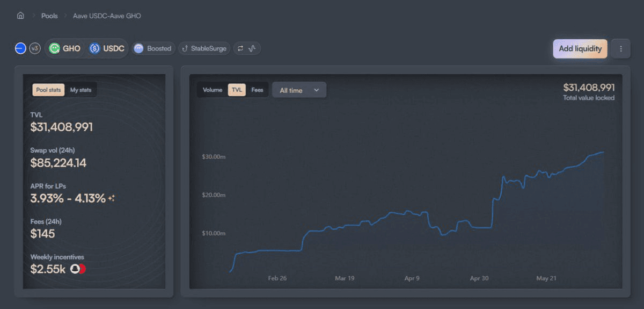Click the StableSurge hook tag

click(x=204, y=48)
